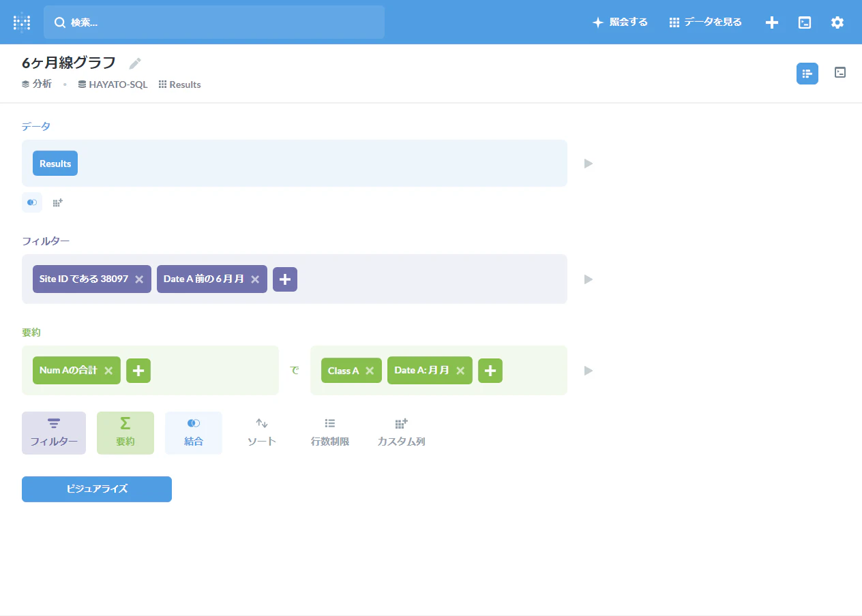The image size is (862, 616).
Task: Add a 要約 summarize step
Action: tap(125, 433)
